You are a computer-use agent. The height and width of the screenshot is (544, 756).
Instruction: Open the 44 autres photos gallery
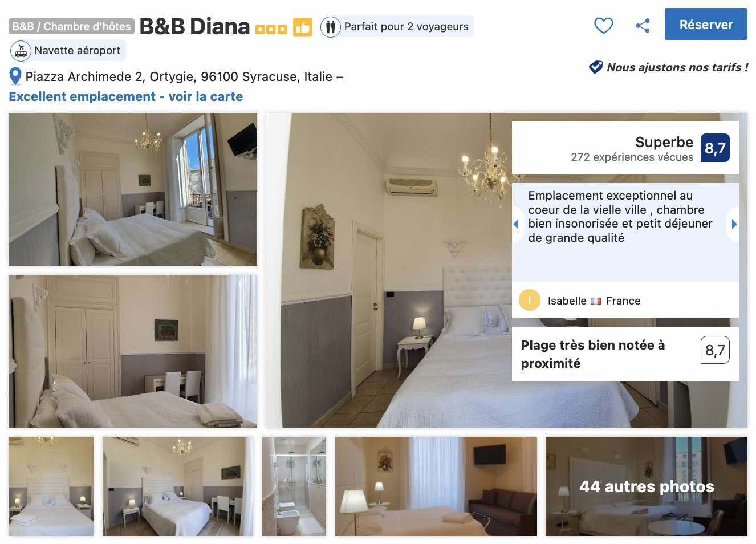tap(647, 486)
